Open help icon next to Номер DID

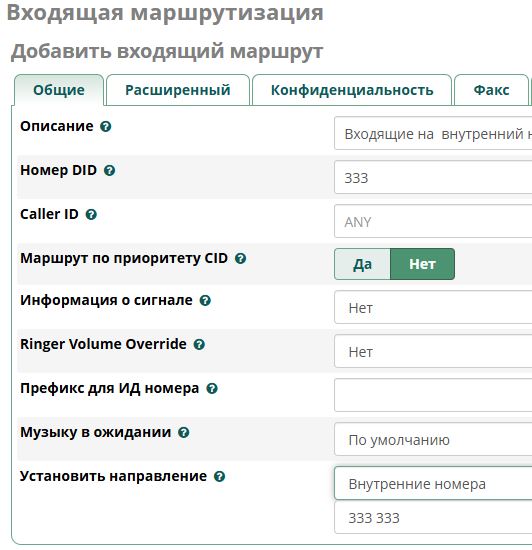109,170
